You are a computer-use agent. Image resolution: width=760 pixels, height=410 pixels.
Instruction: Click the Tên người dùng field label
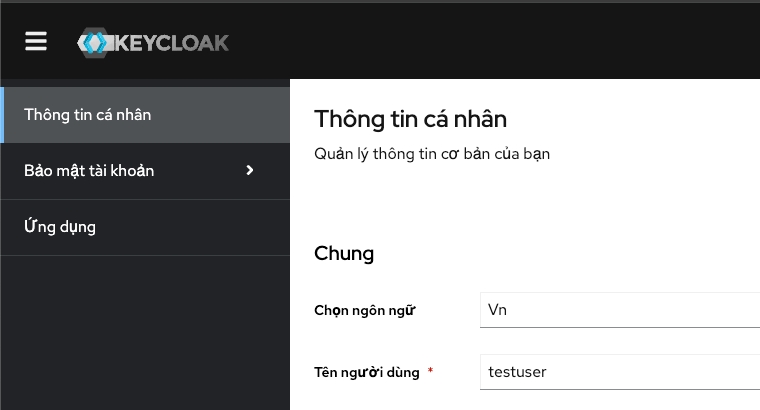click(367, 372)
